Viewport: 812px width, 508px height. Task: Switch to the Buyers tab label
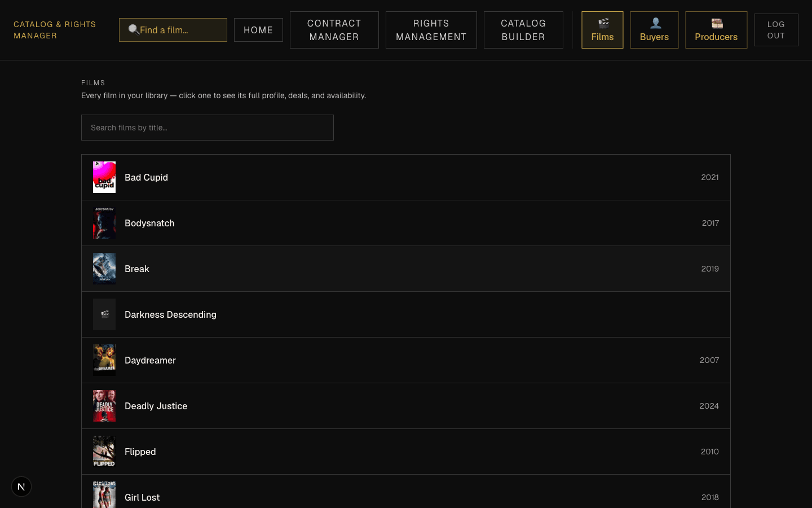[x=654, y=37]
